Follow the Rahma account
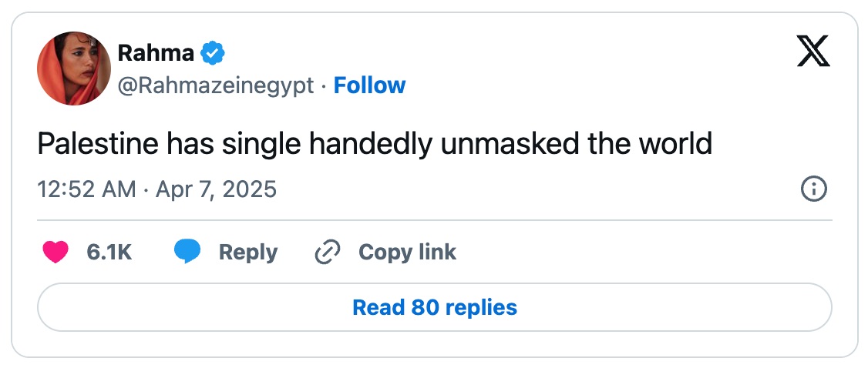The width and height of the screenshot is (868, 368). tap(369, 85)
